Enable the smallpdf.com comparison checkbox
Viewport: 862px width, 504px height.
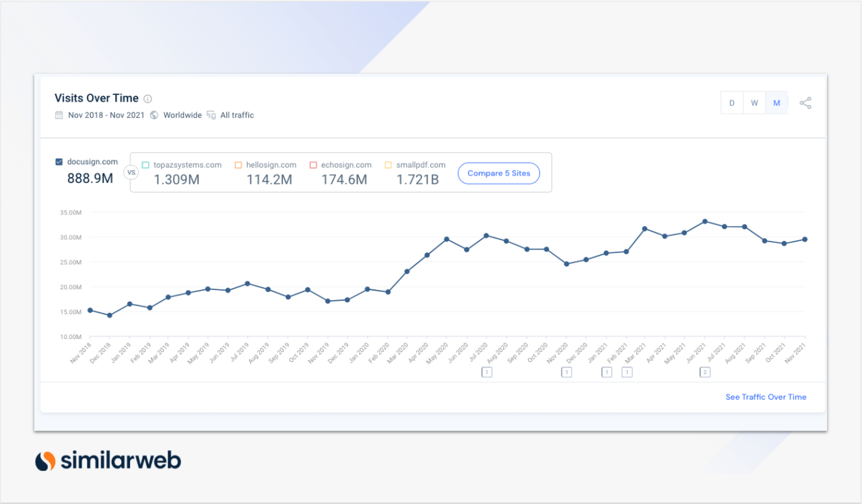388,164
